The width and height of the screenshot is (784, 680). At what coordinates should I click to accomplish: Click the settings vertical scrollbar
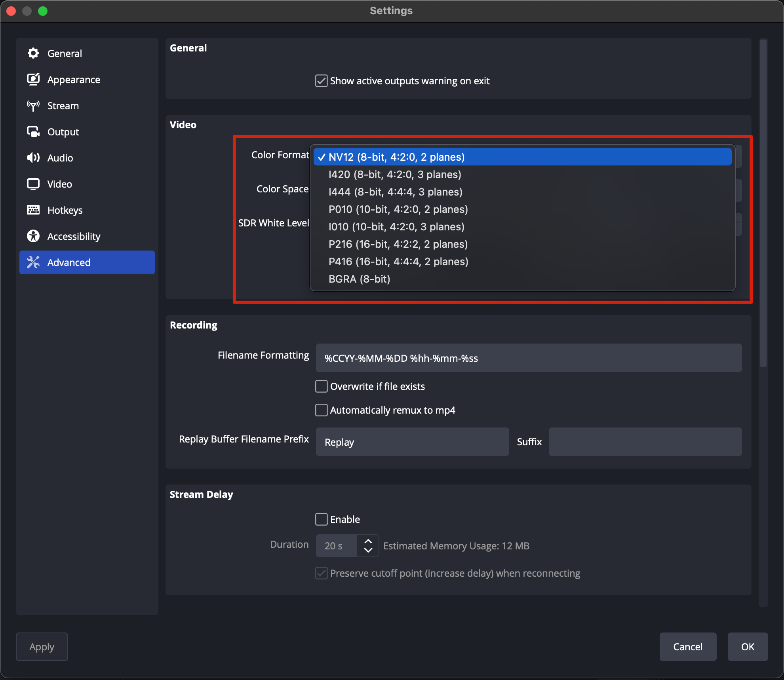(x=763, y=203)
